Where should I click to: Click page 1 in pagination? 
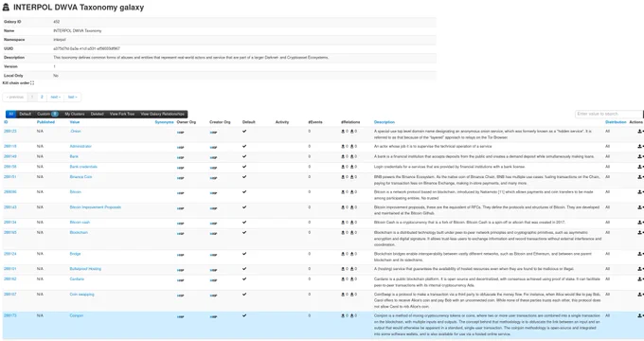coord(32,97)
